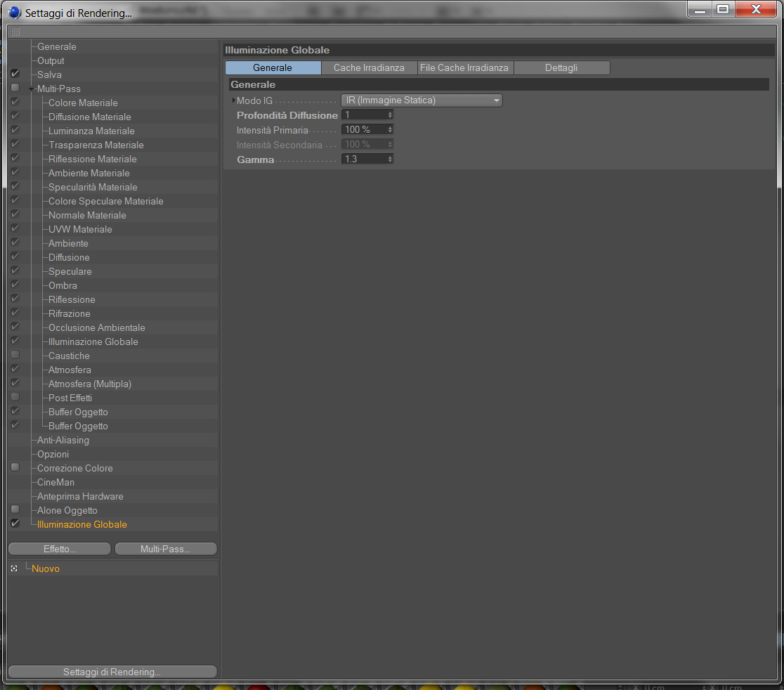Select the Anteprima Hardware entry
The image size is (784, 690).
coord(80,496)
